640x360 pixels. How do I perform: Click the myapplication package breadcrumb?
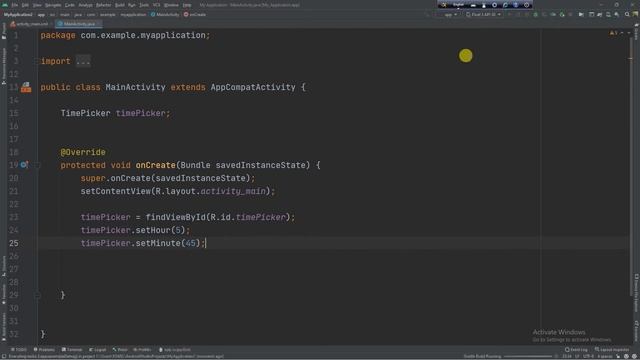pos(133,15)
